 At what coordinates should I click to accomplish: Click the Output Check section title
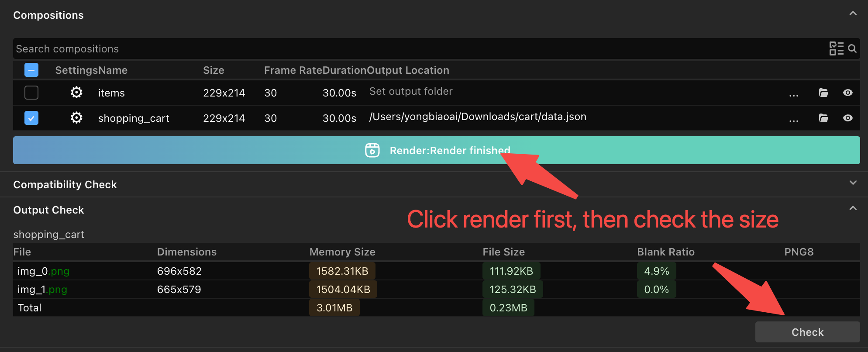click(48, 210)
